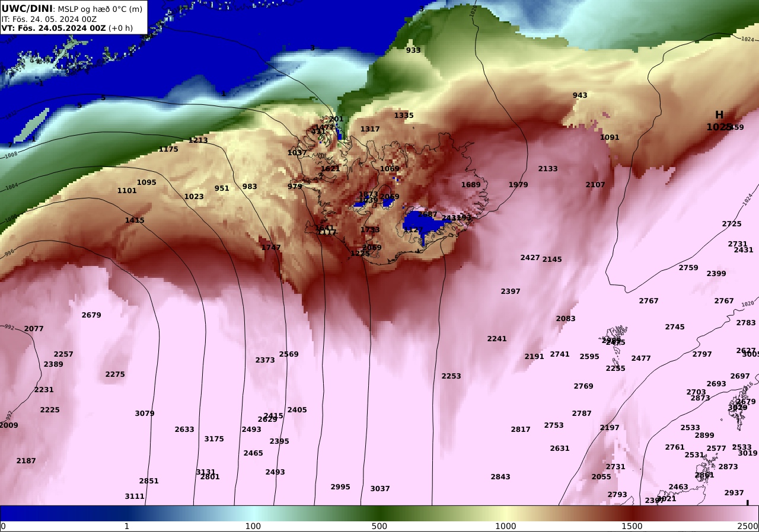Click the 2133 height value

[548, 169]
